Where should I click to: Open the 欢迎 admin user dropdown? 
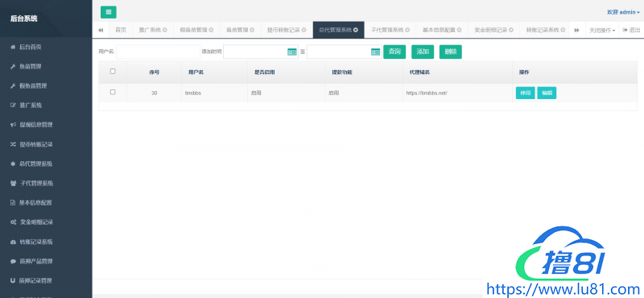coord(623,12)
